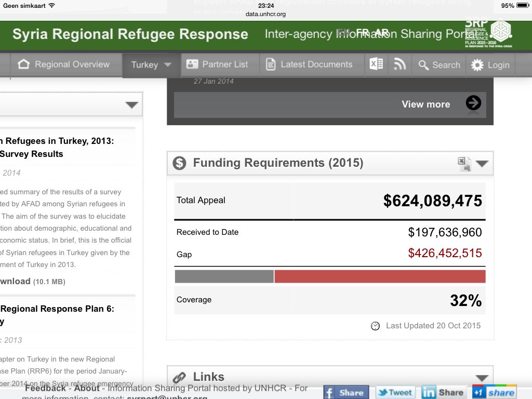532x399 pixels.
Task: Click the Gap amount $426,452,515
Action: pyautogui.click(x=445, y=253)
